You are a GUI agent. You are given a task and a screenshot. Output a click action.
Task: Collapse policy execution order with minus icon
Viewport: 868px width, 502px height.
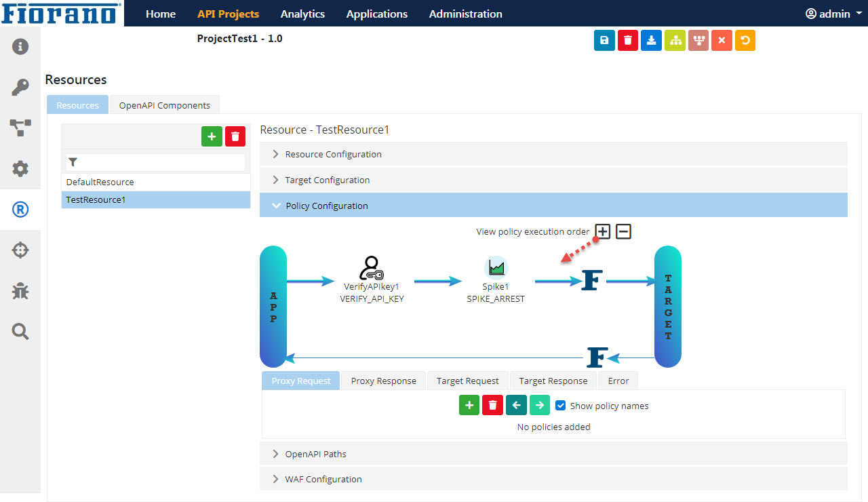coord(623,231)
